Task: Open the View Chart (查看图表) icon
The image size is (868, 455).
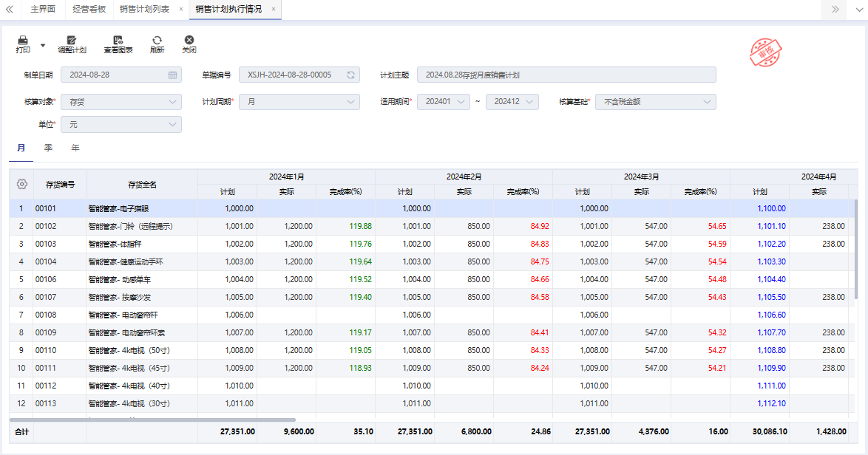Action: (118, 41)
